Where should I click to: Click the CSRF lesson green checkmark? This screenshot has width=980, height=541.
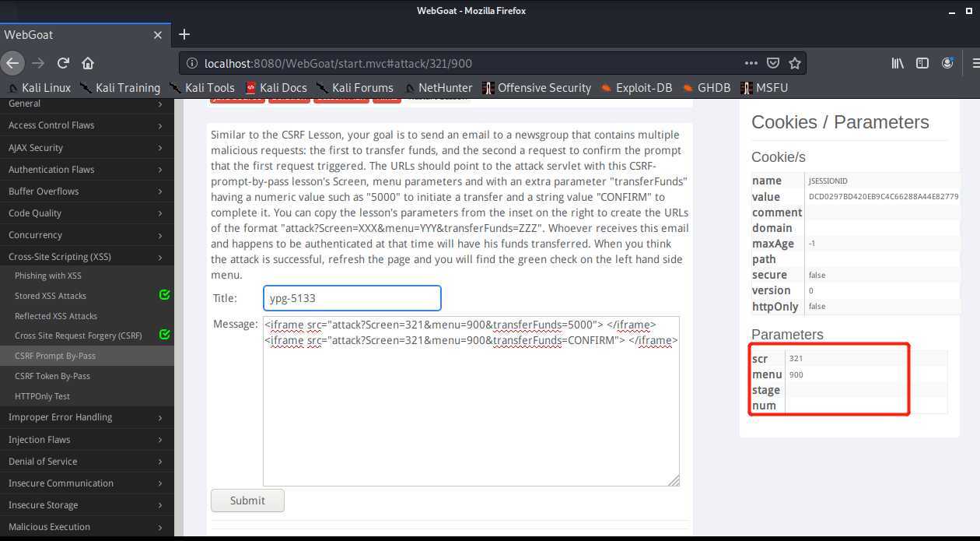164,335
